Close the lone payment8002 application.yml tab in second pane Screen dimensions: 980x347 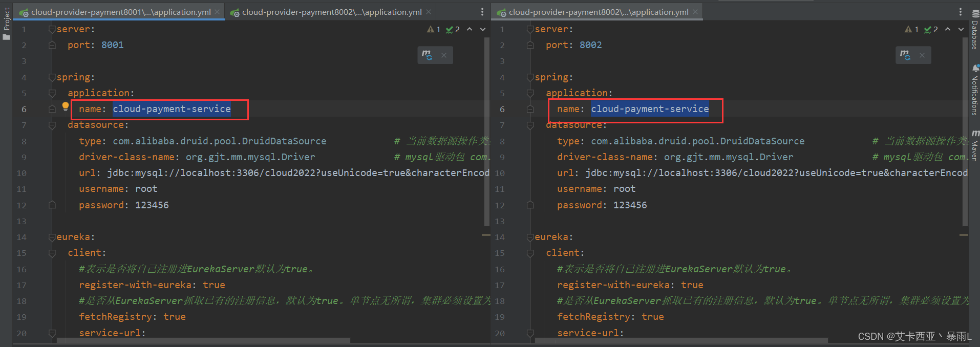tap(695, 12)
